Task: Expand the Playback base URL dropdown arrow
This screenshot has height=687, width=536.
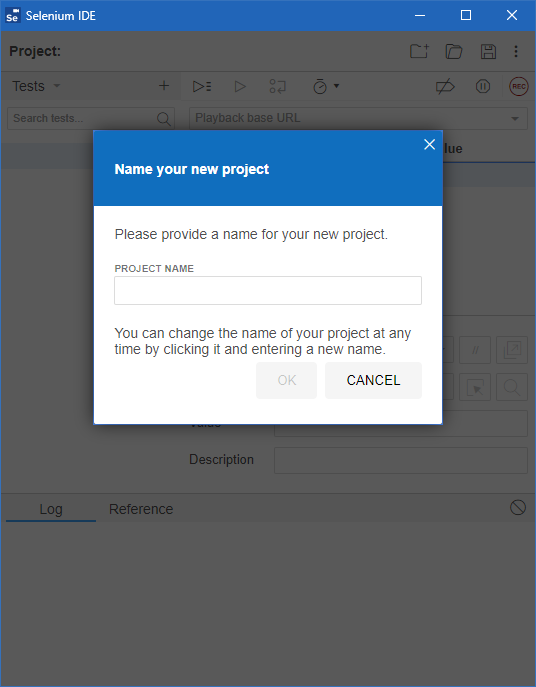Action: pyautogui.click(x=515, y=118)
